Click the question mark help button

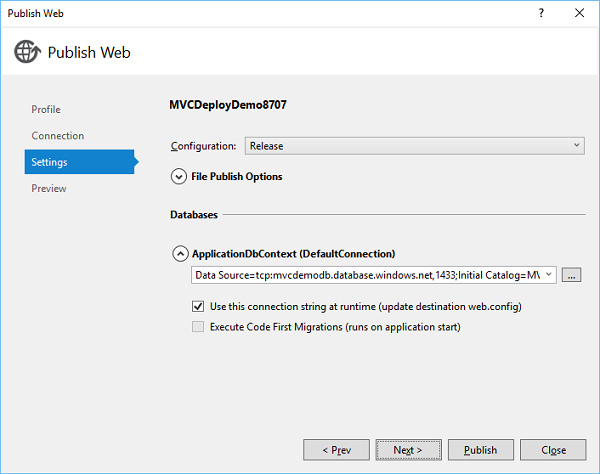541,13
